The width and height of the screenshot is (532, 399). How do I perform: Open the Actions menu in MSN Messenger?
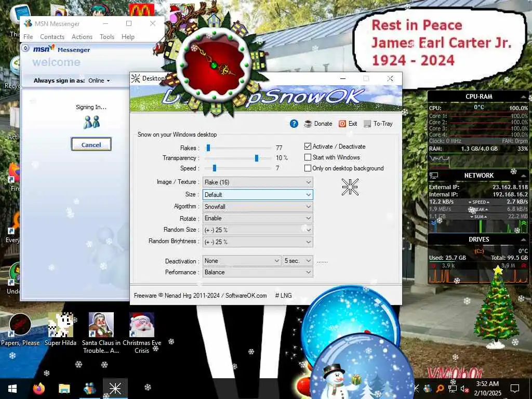pyautogui.click(x=82, y=37)
